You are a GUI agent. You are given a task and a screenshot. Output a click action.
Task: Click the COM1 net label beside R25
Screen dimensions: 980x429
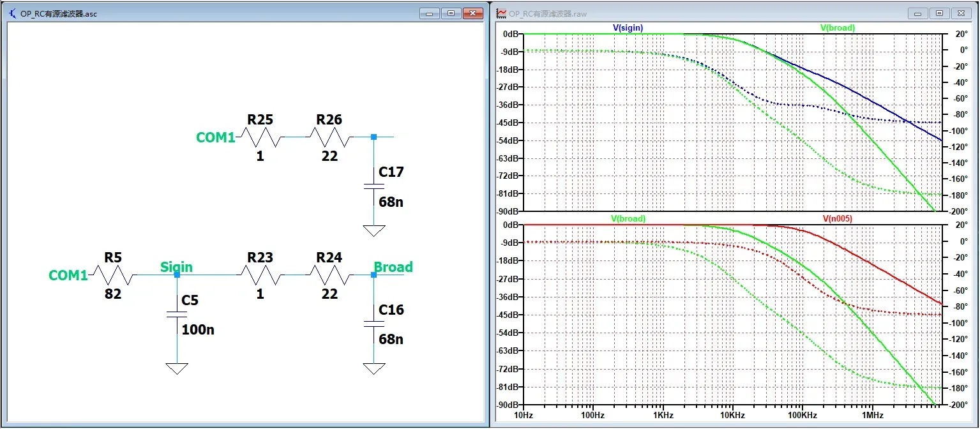(216, 137)
